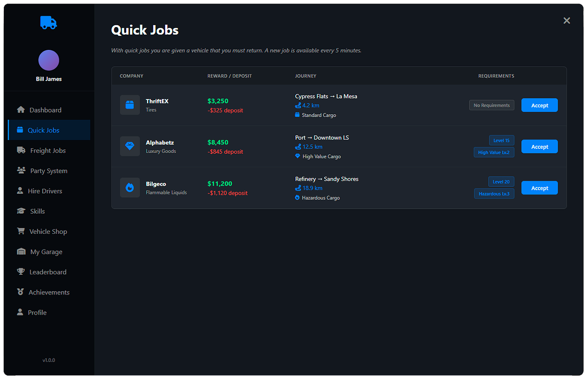Image resolution: width=588 pixels, height=380 pixels.
Task: Close the Quick Jobs panel
Action: (567, 20)
